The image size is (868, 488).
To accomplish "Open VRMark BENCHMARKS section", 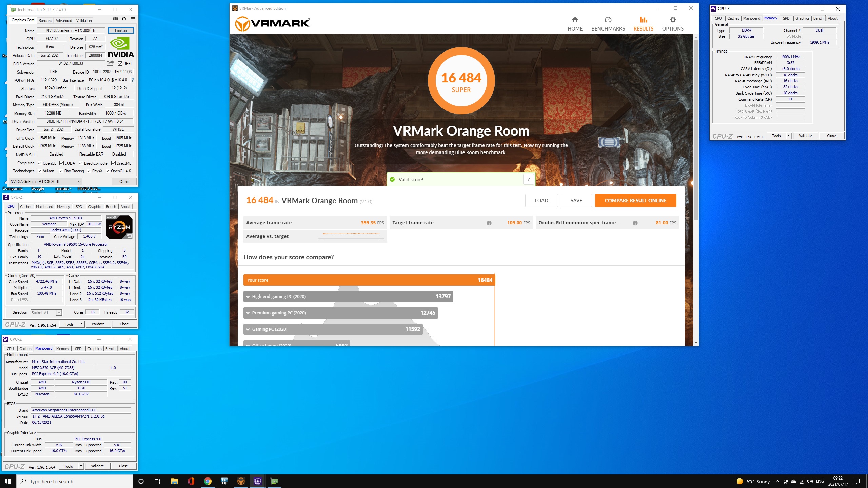I will click(608, 24).
